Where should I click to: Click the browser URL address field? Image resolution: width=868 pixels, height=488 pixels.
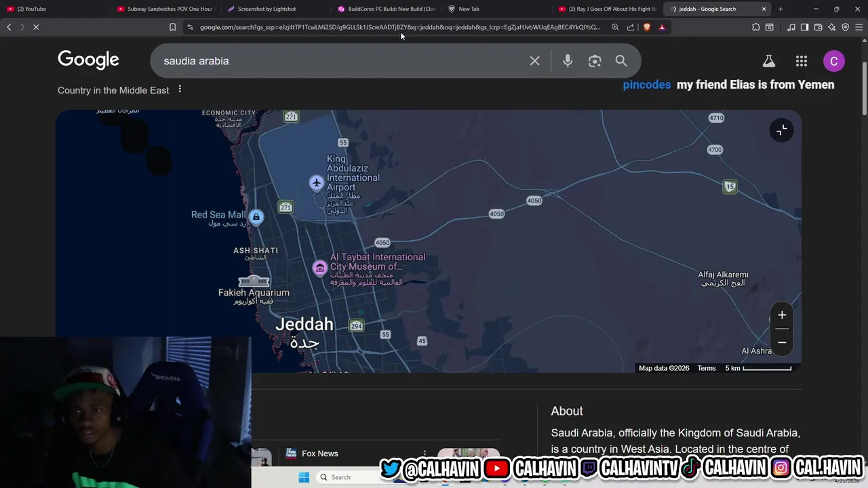pos(400,27)
